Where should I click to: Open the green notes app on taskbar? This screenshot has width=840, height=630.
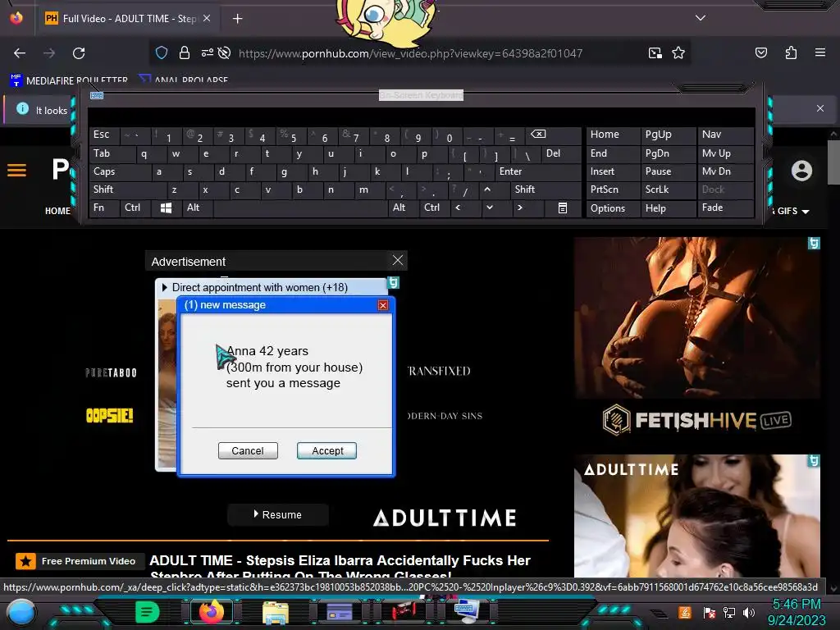(148, 612)
